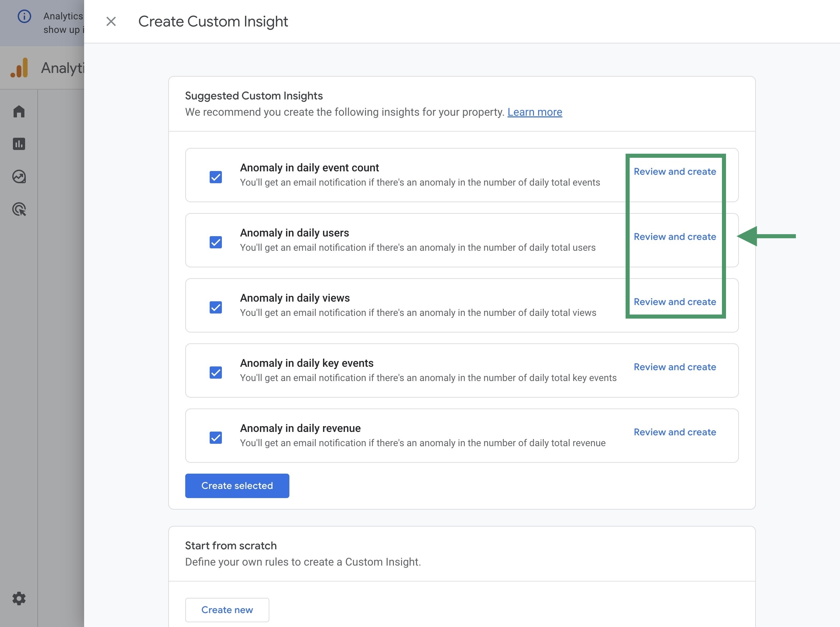Open Admin settings via the gear icon
The height and width of the screenshot is (627, 840).
coord(19,598)
